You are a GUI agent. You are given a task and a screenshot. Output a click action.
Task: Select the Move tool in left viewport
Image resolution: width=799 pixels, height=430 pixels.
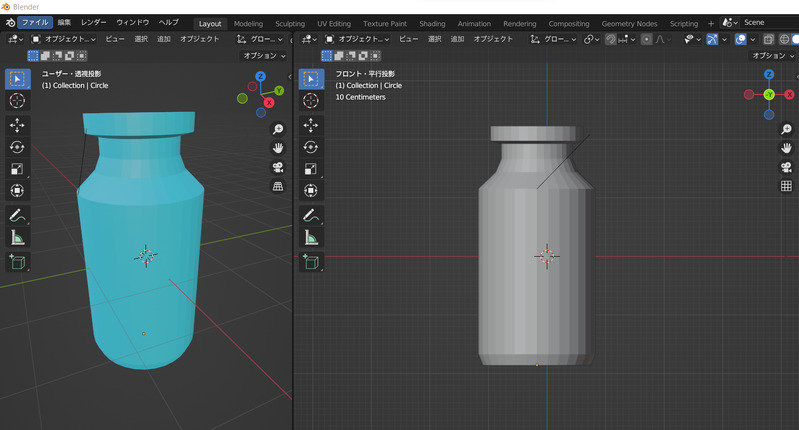pos(17,125)
